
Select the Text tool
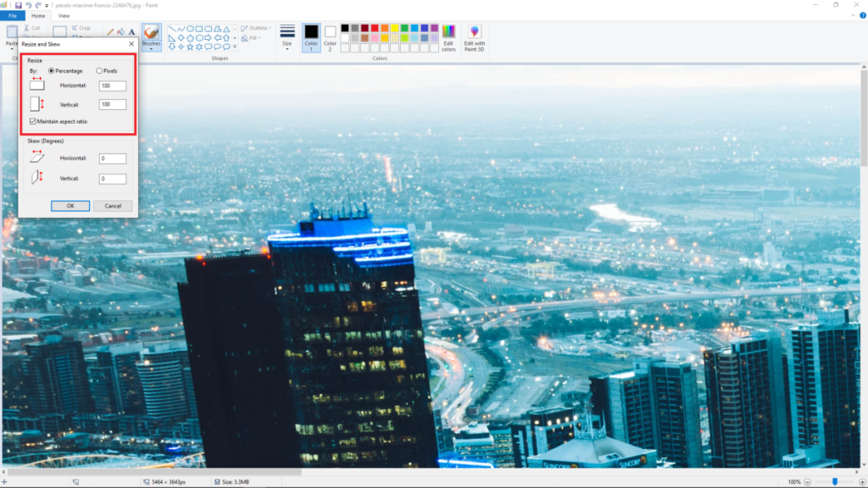point(131,32)
